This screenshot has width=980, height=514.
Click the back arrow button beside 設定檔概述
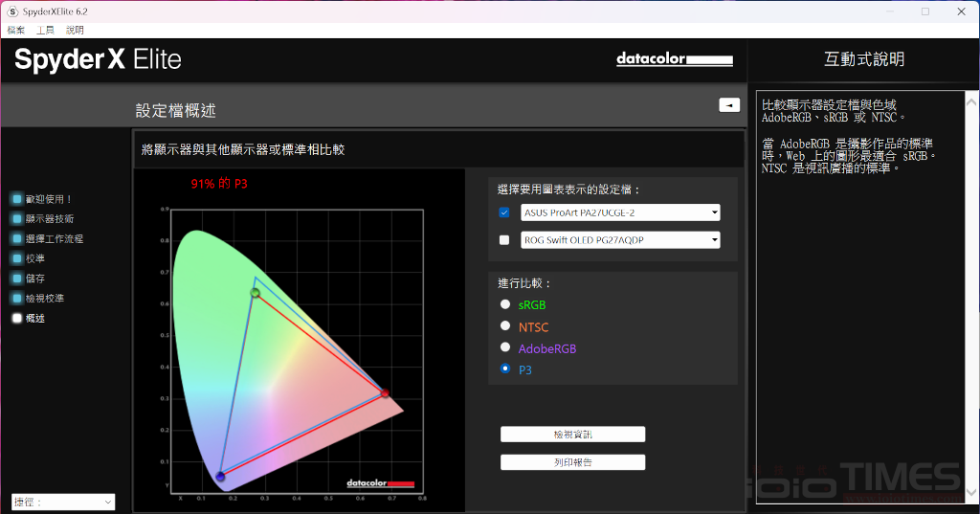pos(729,105)
